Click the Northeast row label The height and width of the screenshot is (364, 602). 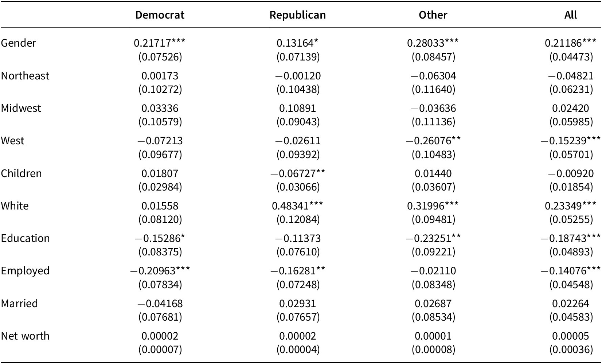(25, 76)
